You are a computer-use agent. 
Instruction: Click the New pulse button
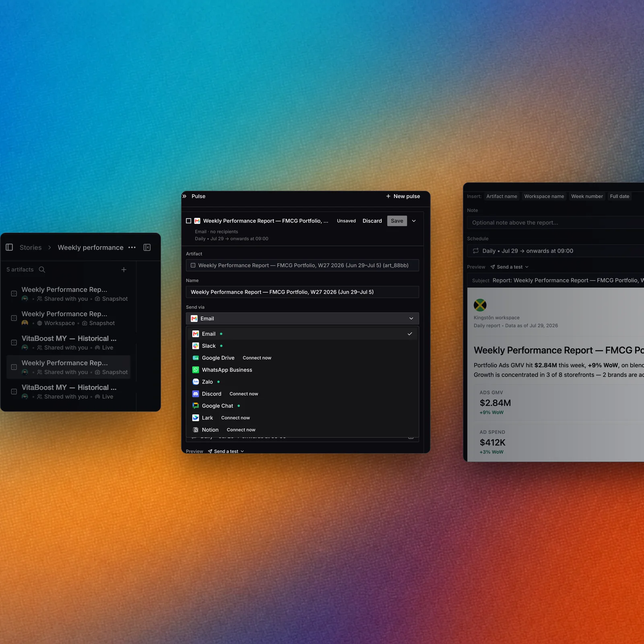[403, 196]
